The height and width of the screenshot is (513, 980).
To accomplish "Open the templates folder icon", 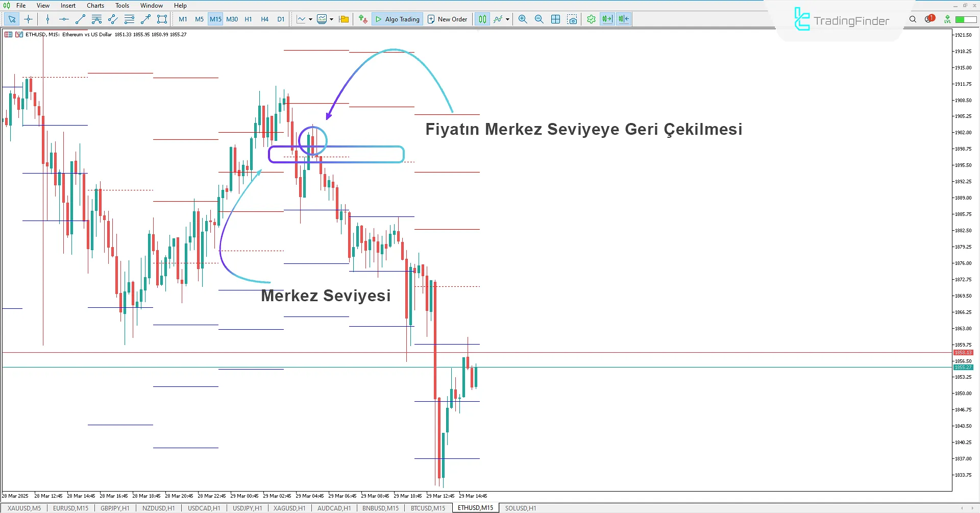I will (x=344, y=19).
